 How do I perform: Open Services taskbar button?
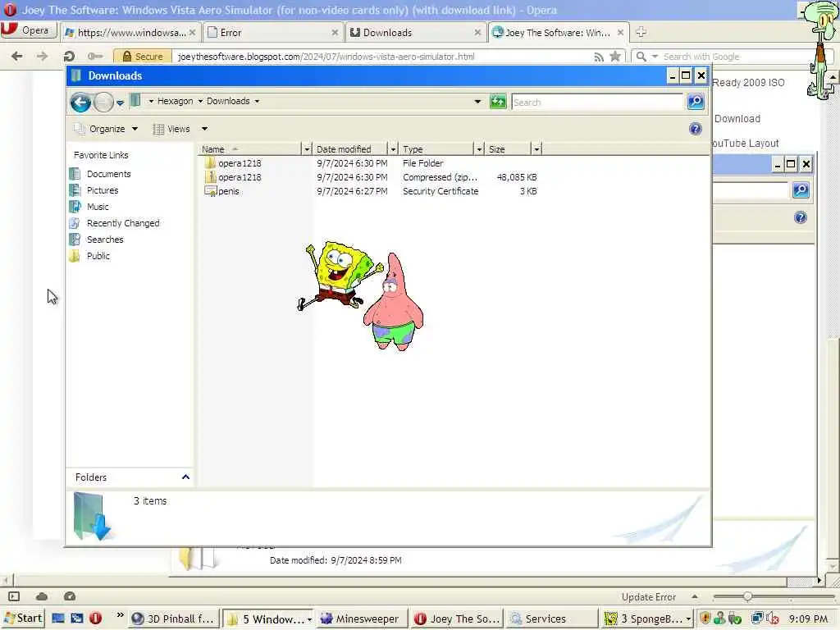(552, 619)
